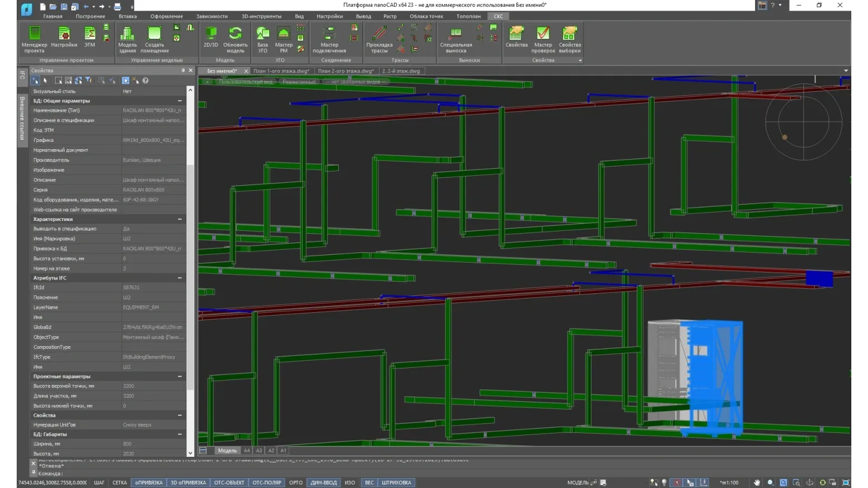This screenshot has width=868, height=488.
Task: Collapse the Атрибуты IFC section
Action: click(180, 278)
